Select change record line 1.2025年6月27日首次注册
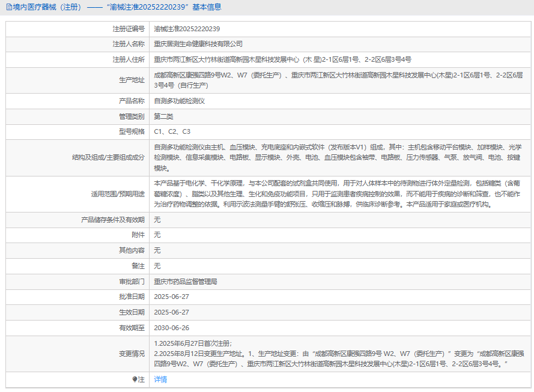The image size is (534, 392). [x=193, y=344]
